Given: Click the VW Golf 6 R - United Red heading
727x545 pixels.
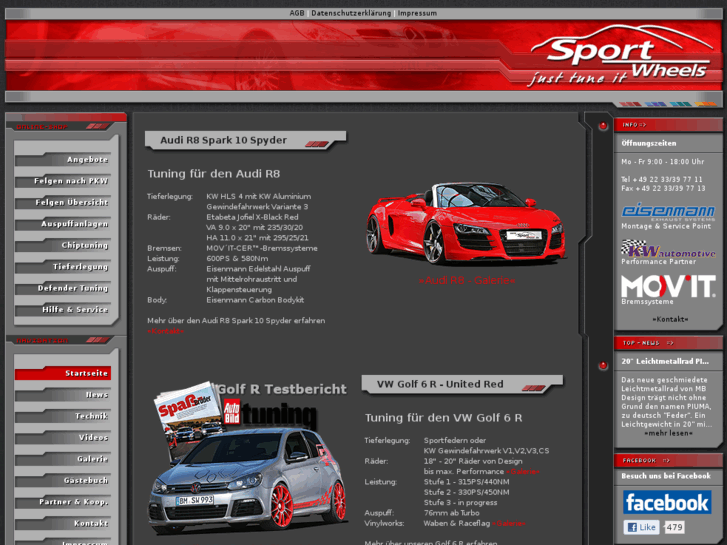Looking at the screenshot, I should click(440, 384).
